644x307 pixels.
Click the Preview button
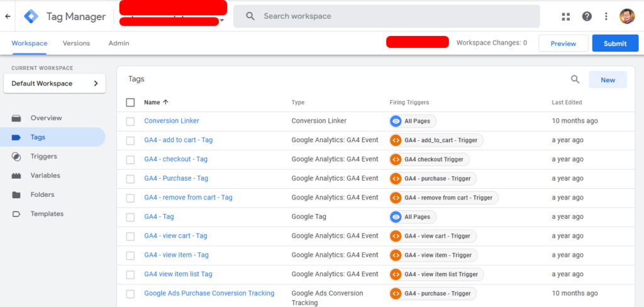[563, 43]
